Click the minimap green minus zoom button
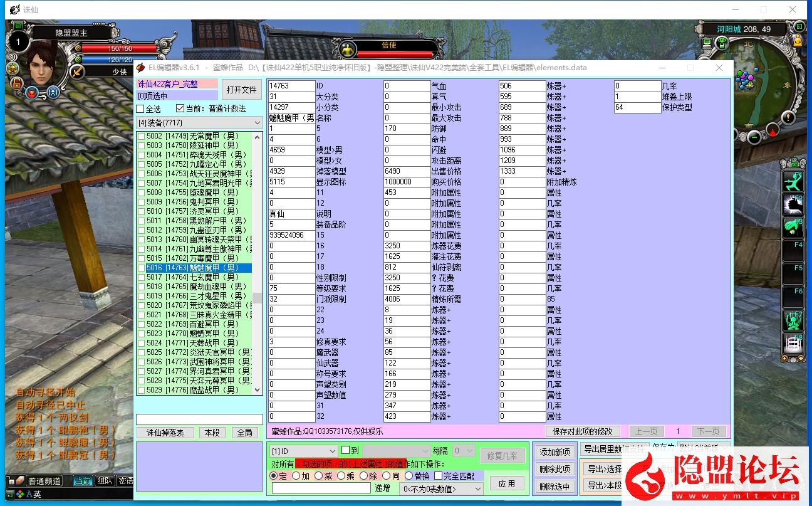 754,137
